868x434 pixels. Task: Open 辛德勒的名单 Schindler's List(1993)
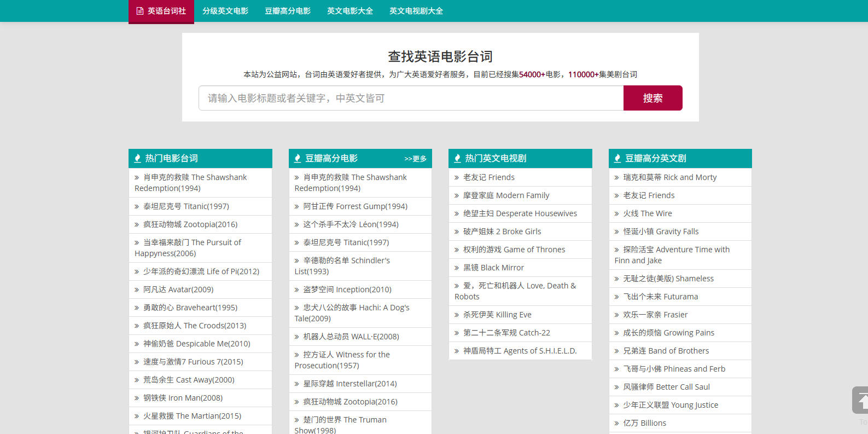pos(342,266)
